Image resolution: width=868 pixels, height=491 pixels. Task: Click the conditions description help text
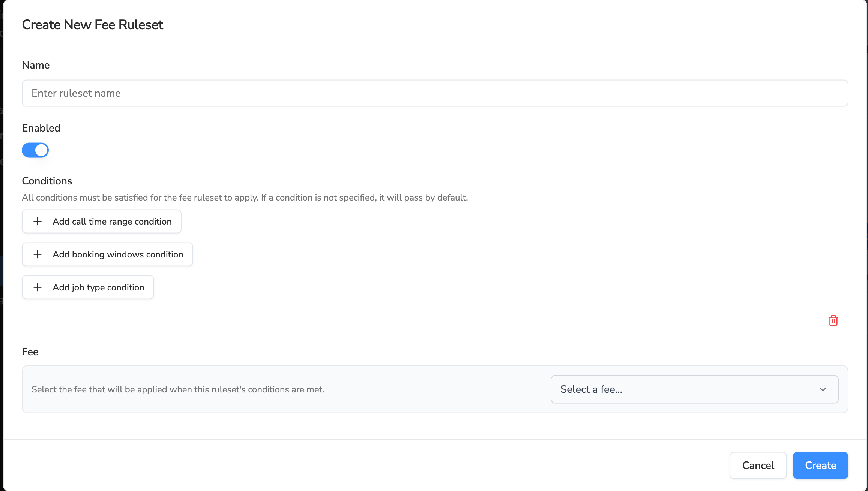point(245,198)
